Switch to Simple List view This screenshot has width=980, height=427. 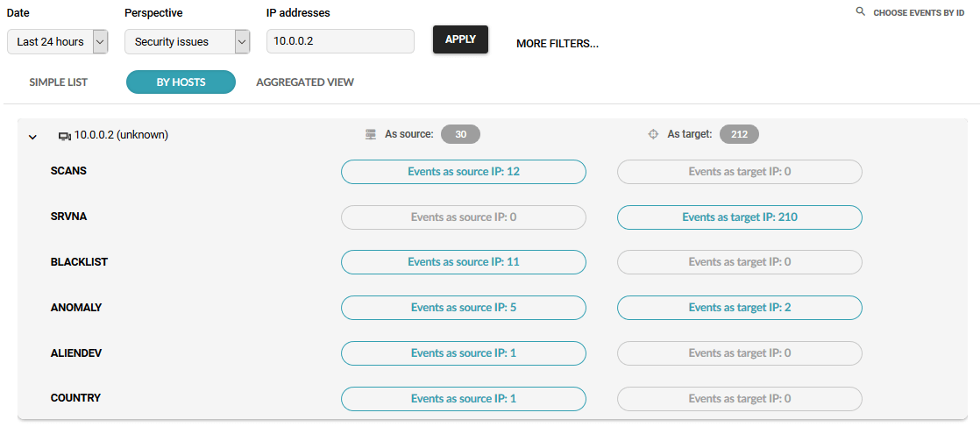coord(59,82)
